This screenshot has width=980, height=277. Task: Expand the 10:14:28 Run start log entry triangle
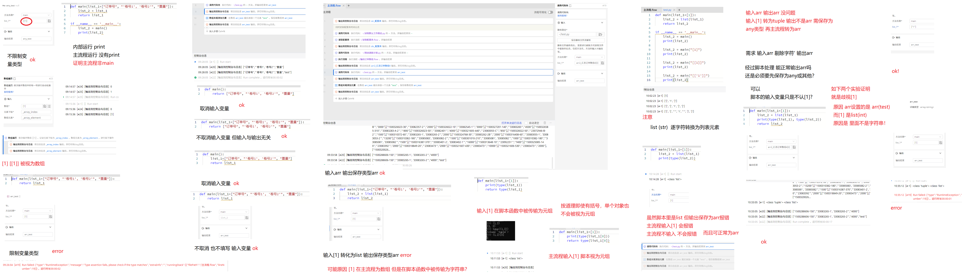coord(646,174)
